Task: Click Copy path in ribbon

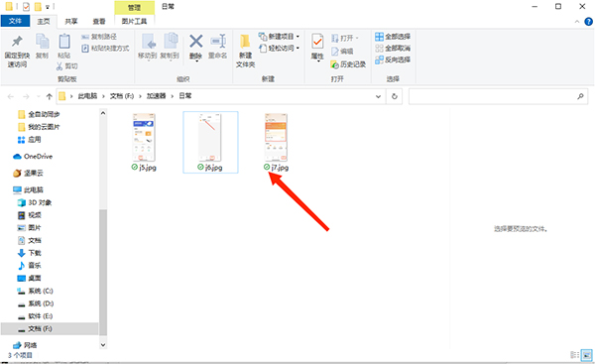Action: (x=99, y=37)
